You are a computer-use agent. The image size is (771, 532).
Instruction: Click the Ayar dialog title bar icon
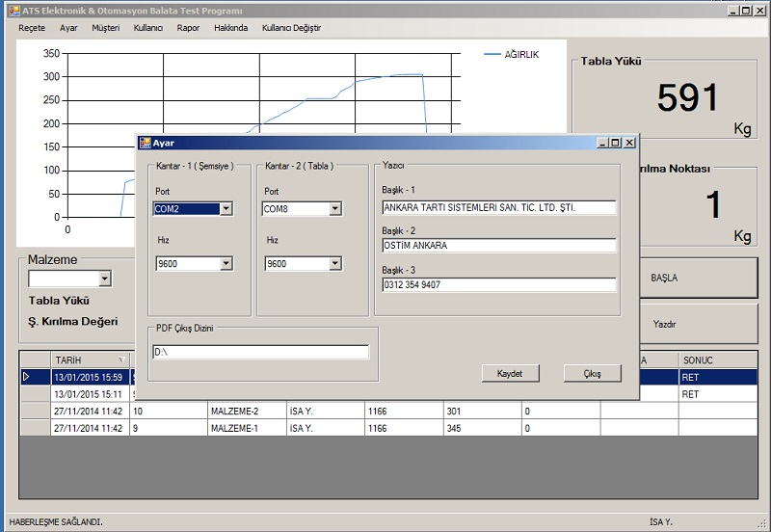pos(145,143)
